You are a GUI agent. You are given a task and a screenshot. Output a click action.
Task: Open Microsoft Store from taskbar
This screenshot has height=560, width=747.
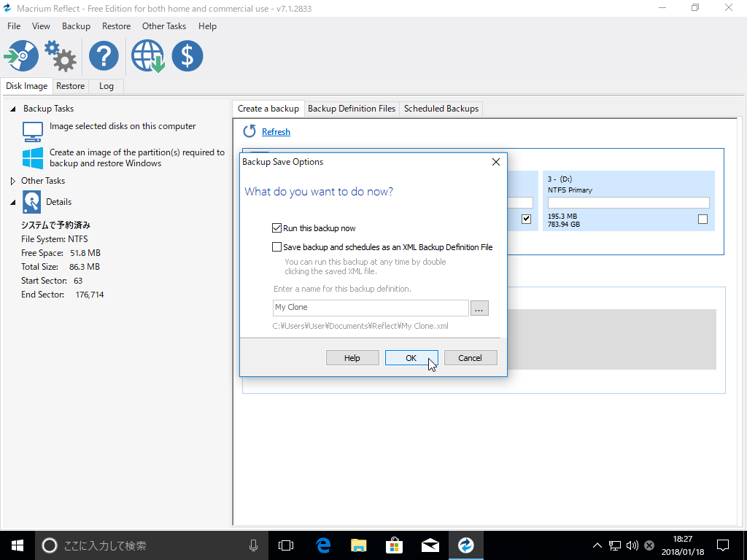pyautogui.click(x=395, y=545)
